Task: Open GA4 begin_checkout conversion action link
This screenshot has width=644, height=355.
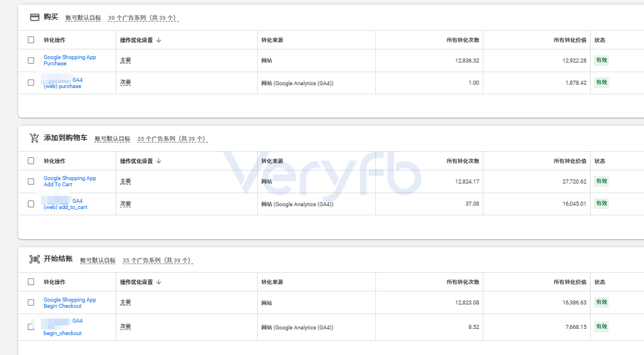Action: [x=62, y=327]
